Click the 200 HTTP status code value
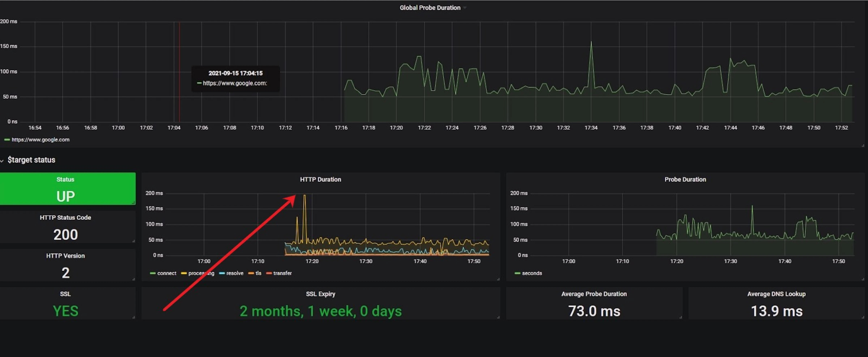Screen dimensions: 868x357 click(65, 235)
